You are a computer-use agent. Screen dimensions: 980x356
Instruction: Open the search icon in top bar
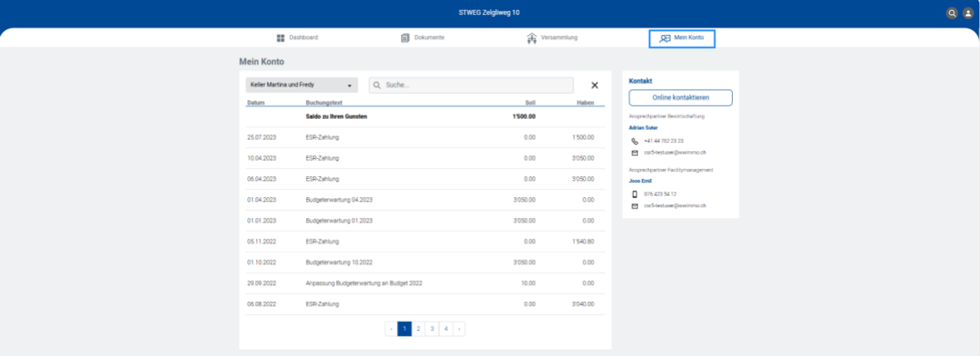tap(952, 13)
